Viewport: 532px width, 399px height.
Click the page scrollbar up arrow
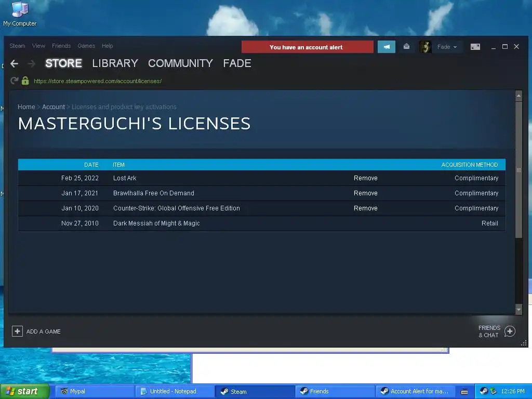click(x=518, y=96)
